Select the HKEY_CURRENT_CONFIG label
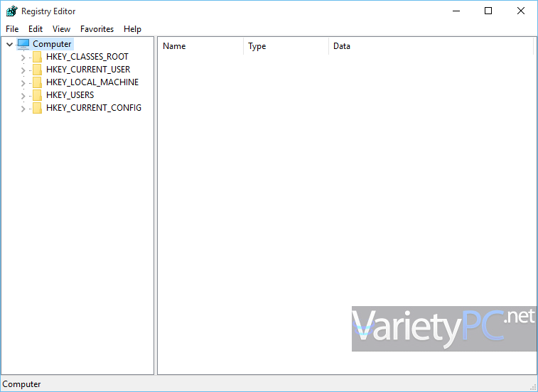The image size is (538, 392). pyautogui.click(x=94, y=108)
